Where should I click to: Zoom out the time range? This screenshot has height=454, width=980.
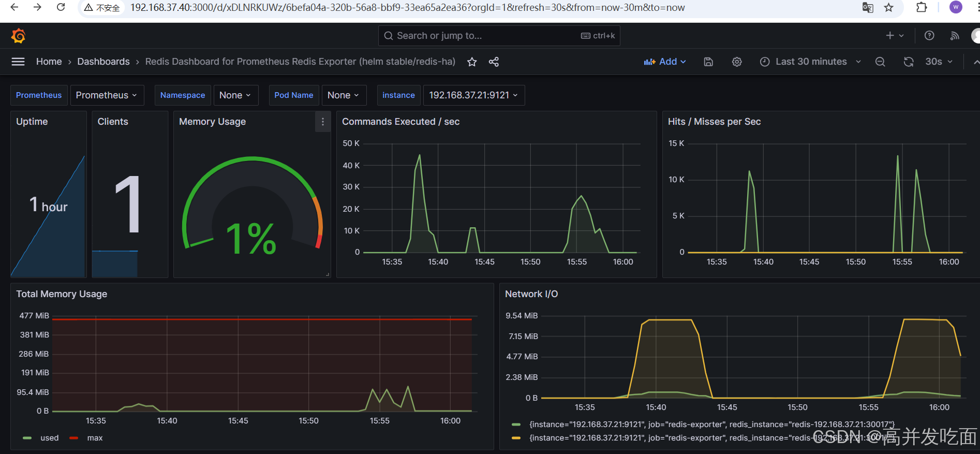pos(880,62)
